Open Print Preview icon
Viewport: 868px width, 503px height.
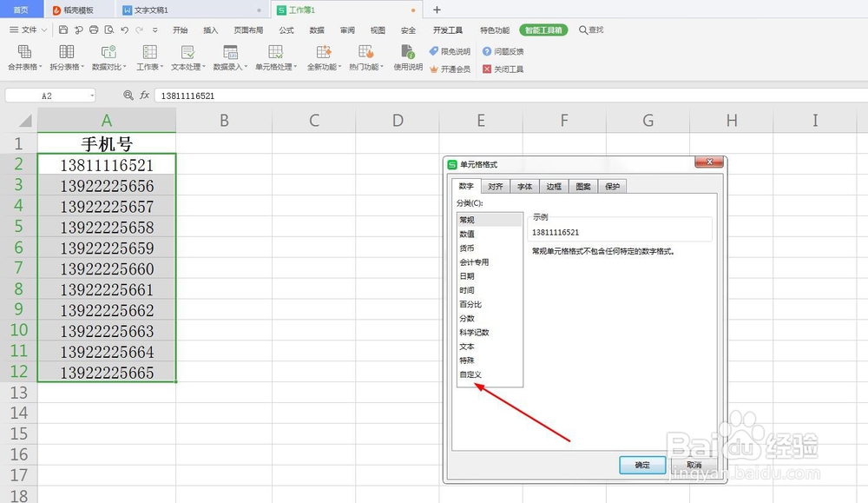click(109, 30)
